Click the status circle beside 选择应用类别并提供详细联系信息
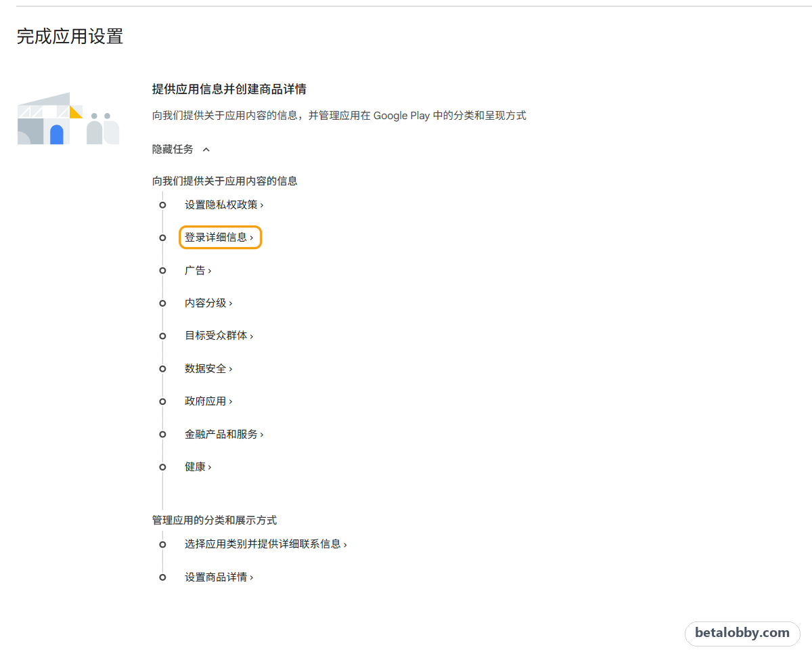 click(162, 544)
